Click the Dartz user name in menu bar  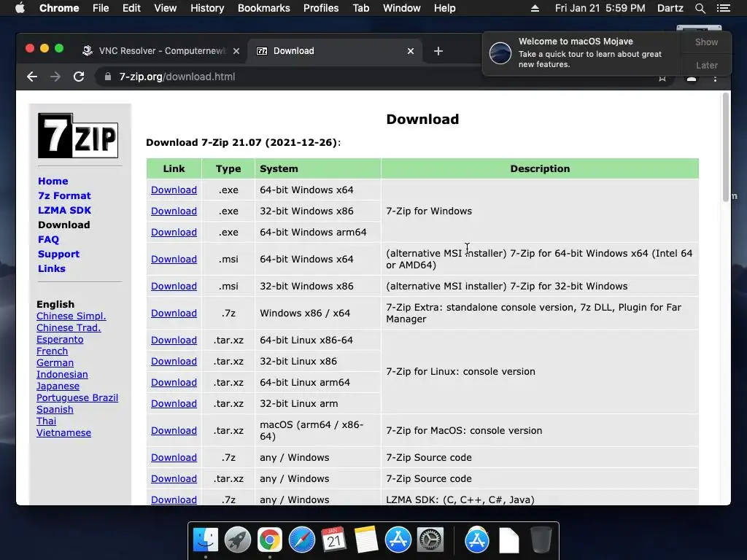(x=670, y=8)
